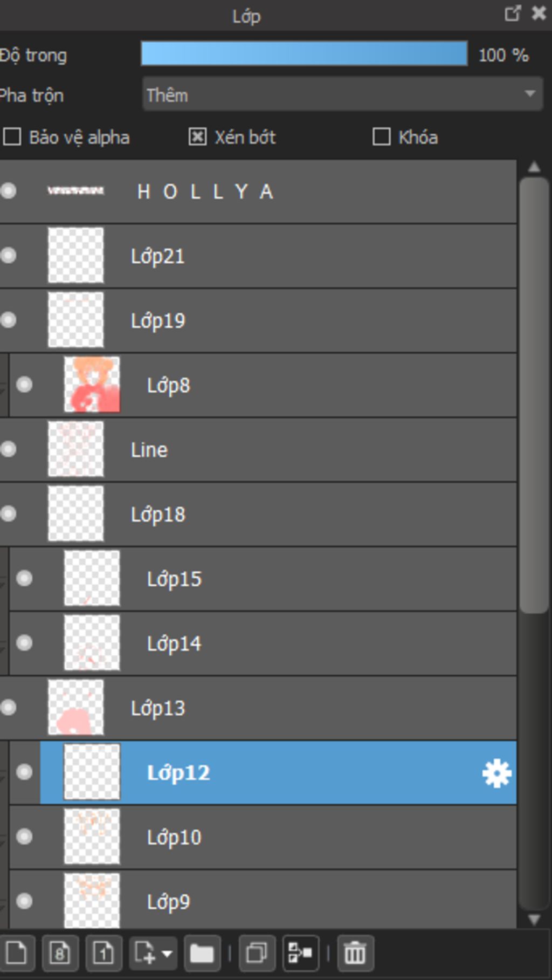The width and height of the screenshot is (552, 980).
Task: Open the Pha trộn blending mode dropdown
Action: [x=342, y=95]
